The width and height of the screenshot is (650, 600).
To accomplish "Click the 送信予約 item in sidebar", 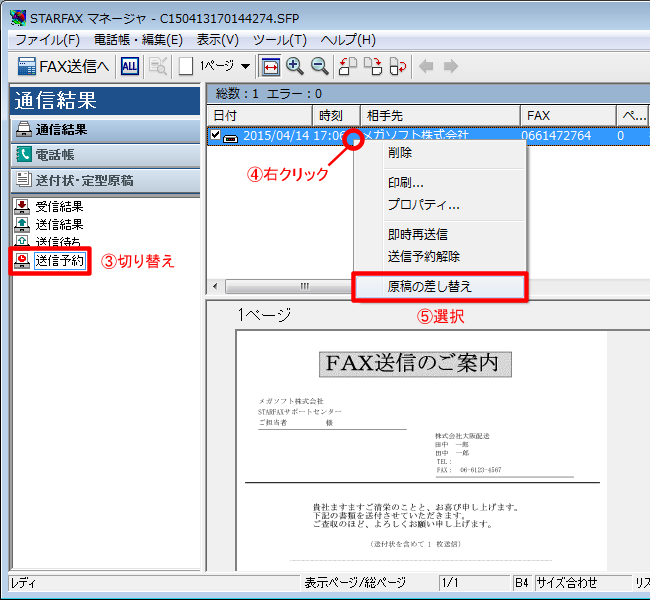I will coord(60,261).
